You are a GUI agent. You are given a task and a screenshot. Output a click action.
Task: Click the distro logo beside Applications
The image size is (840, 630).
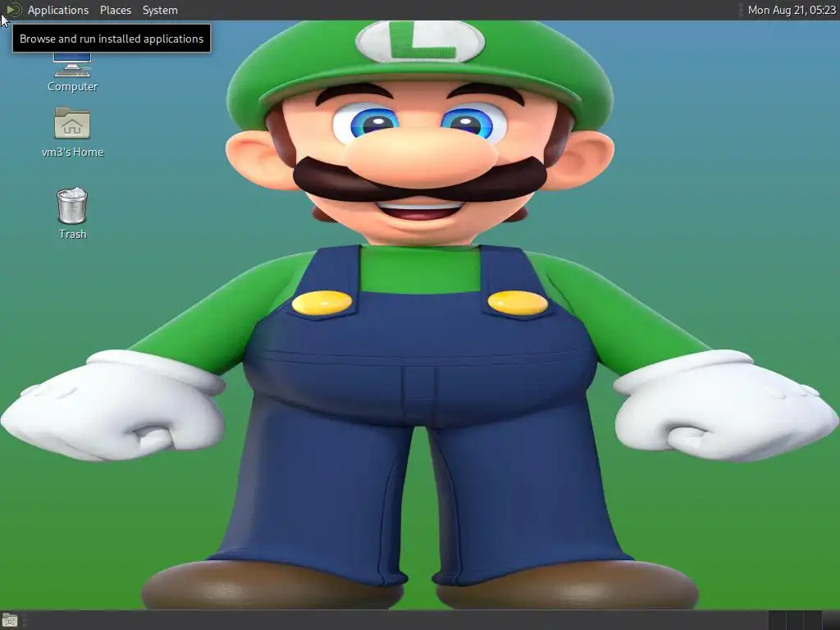[x=14, y=10]
